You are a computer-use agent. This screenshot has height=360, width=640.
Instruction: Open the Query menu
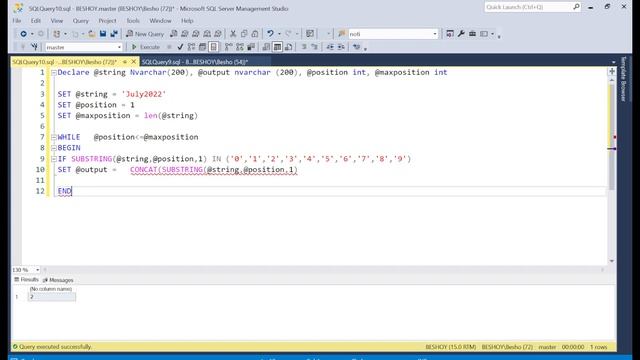(80, 20)
